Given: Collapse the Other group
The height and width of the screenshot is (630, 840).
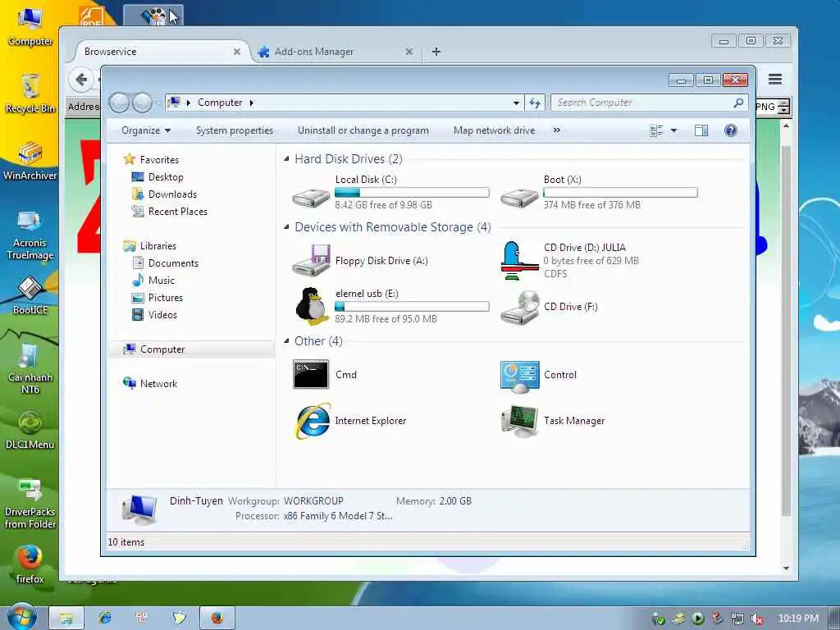Looking at the screenshot, I should [286, 341].
